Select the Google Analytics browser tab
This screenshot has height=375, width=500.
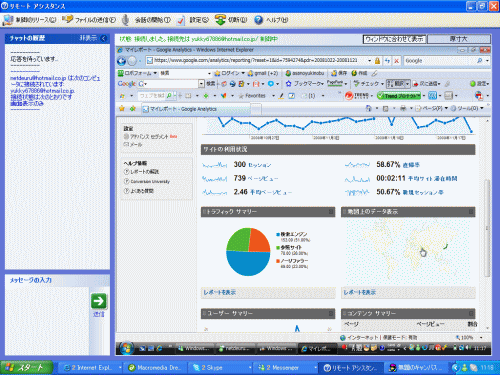pos(196,109)
